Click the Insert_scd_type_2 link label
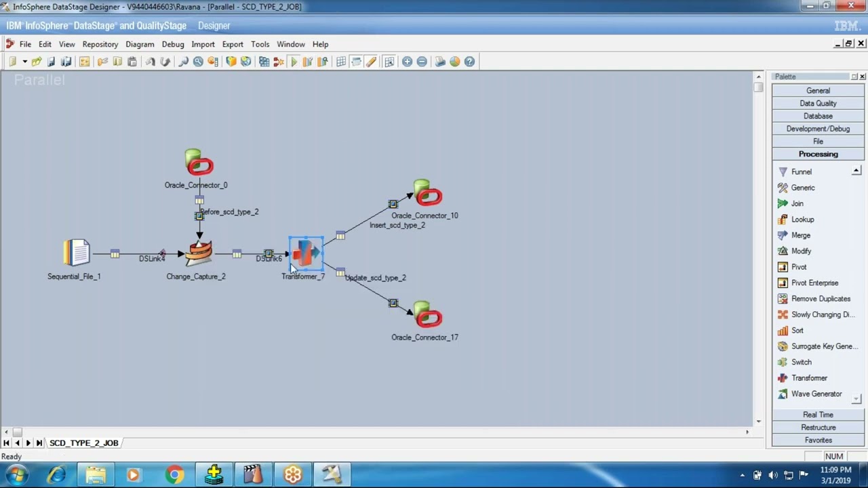 [397, 225]
